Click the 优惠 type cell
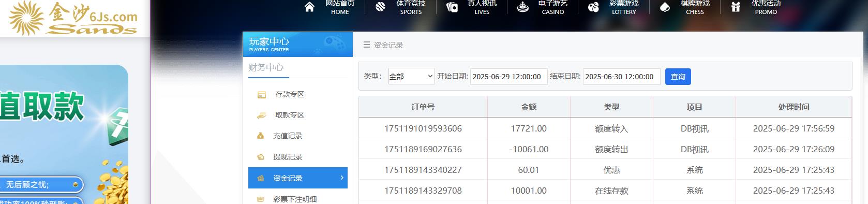 (611, 170)
